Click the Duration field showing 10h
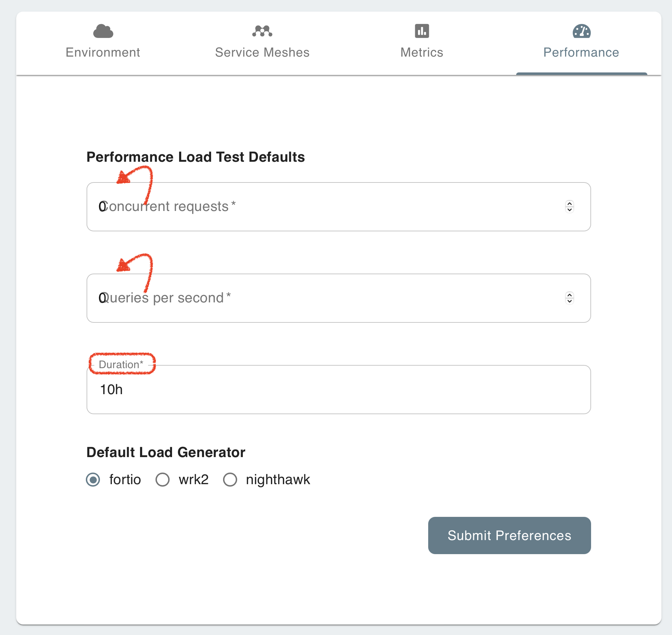Image resolution: width=672 pixels, height=635 pixels. [x=317, y=390]
